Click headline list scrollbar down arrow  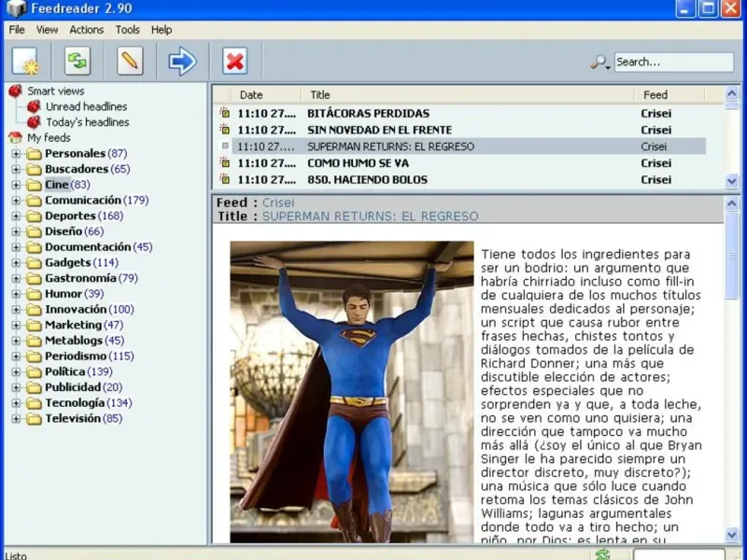(x=732, y=181)
